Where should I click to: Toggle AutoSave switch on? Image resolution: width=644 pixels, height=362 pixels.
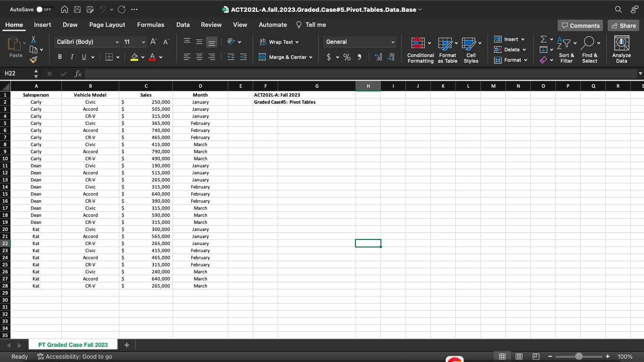click(45, 9)
